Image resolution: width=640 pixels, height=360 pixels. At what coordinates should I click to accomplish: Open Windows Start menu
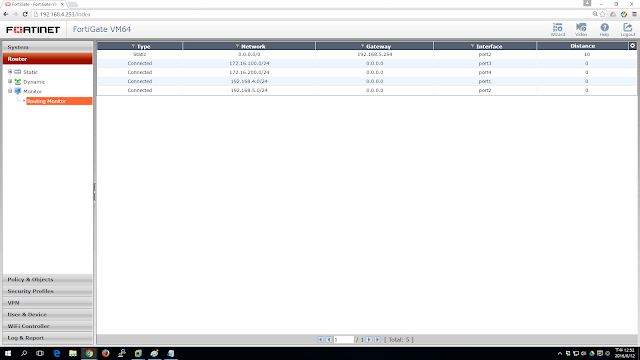[8, 353]
